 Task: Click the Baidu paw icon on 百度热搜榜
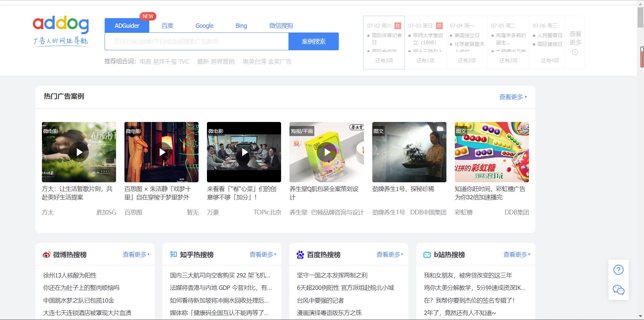click(x=300, y=255)
